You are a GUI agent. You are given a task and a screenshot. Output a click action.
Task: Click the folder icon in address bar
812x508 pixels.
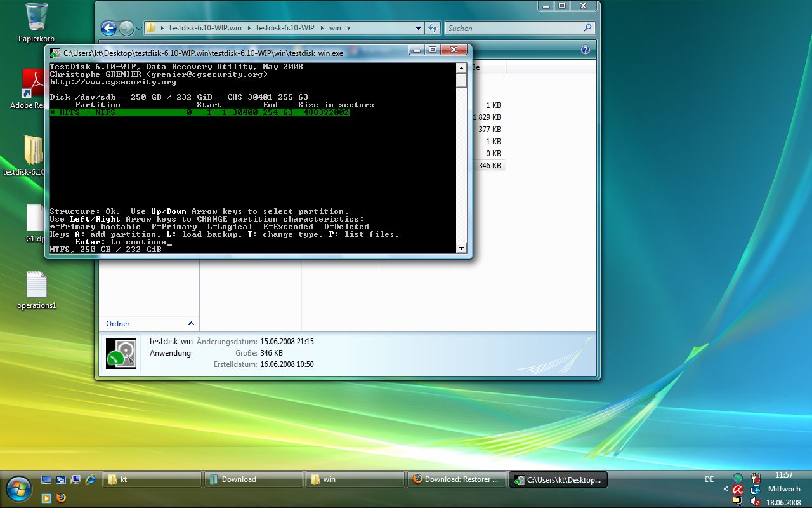tap(150, 28)
